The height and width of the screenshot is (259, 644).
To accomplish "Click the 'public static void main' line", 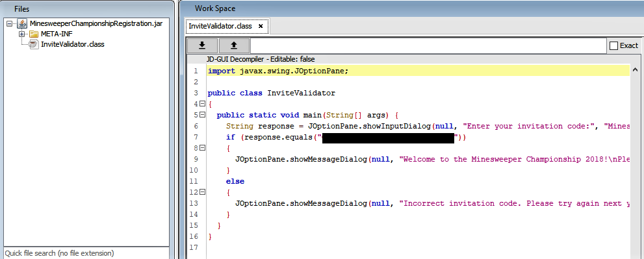I will [307, 115].
